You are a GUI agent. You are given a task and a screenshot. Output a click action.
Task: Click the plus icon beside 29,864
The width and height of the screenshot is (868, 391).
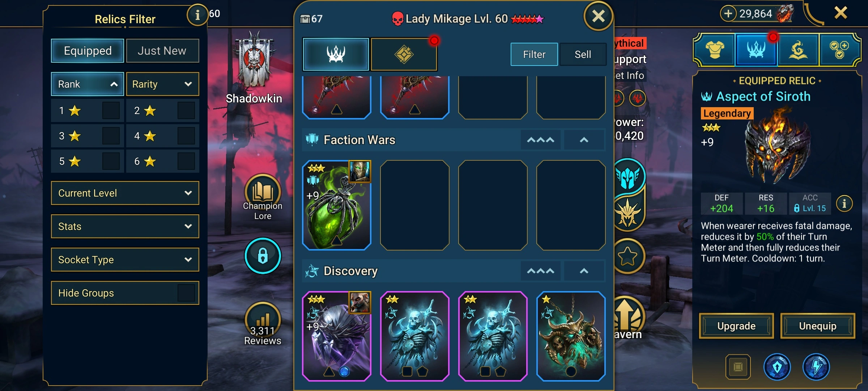pos(728,14)
